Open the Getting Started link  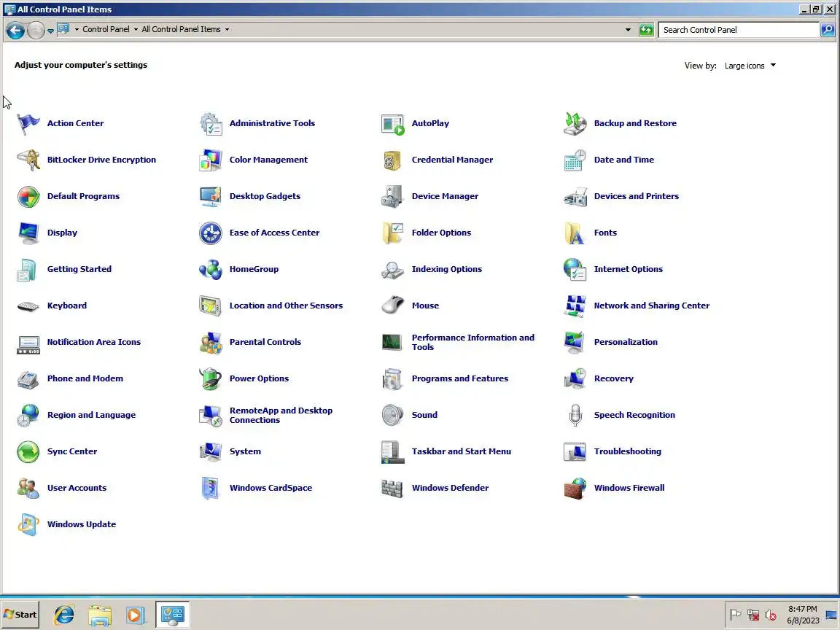(79, 269)
